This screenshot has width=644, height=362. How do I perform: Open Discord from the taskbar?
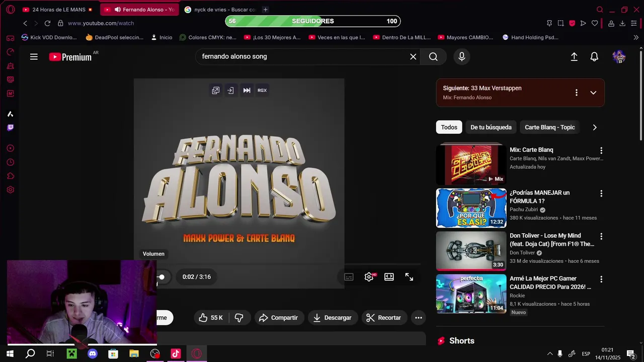pos(93,354)
